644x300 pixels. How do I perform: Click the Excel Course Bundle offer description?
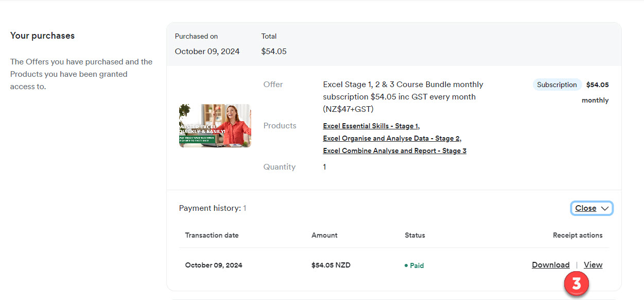403,97
